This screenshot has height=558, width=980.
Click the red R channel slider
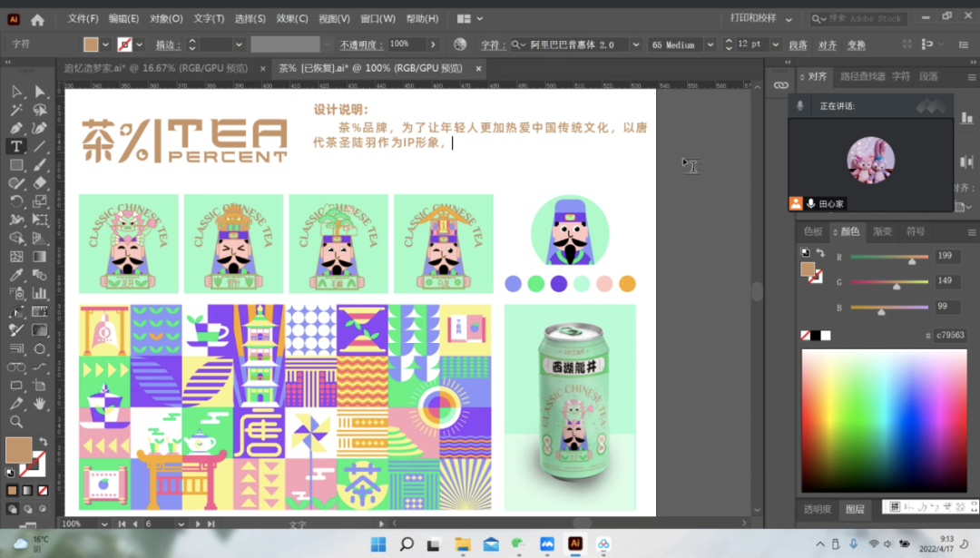coord(888,258)
